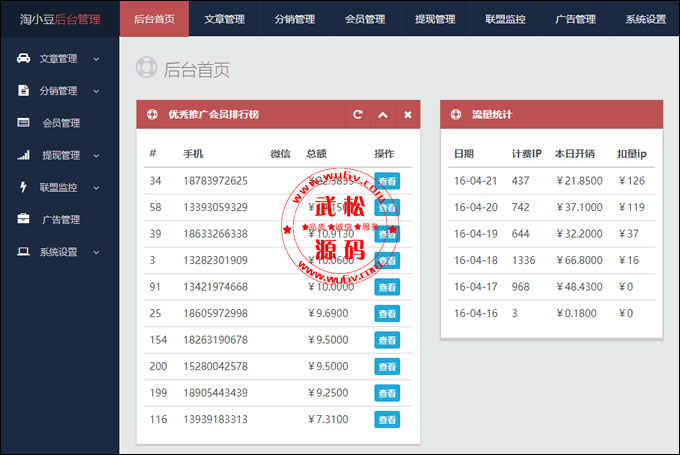Viewport: 680px width, 455px height.
Task: Click the lifebuoy icon in 优秀推广会员排行榜 header
Action: point(152,115)
